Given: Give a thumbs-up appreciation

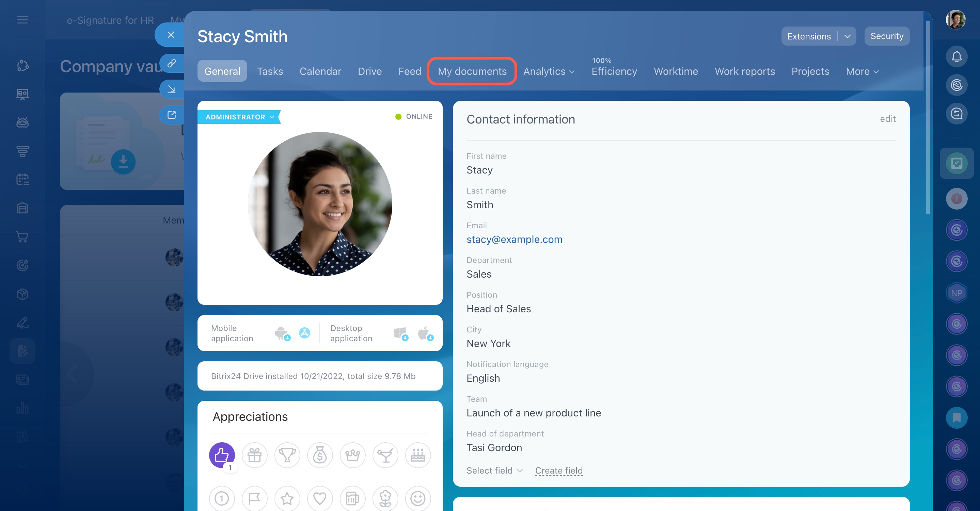Looking at the screenshot, I should [x=222, y=455].
